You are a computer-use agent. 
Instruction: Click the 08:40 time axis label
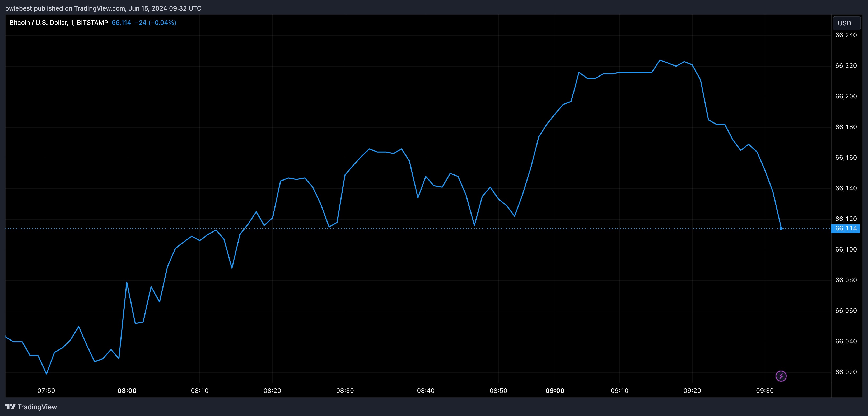click(x=426, y=391)
